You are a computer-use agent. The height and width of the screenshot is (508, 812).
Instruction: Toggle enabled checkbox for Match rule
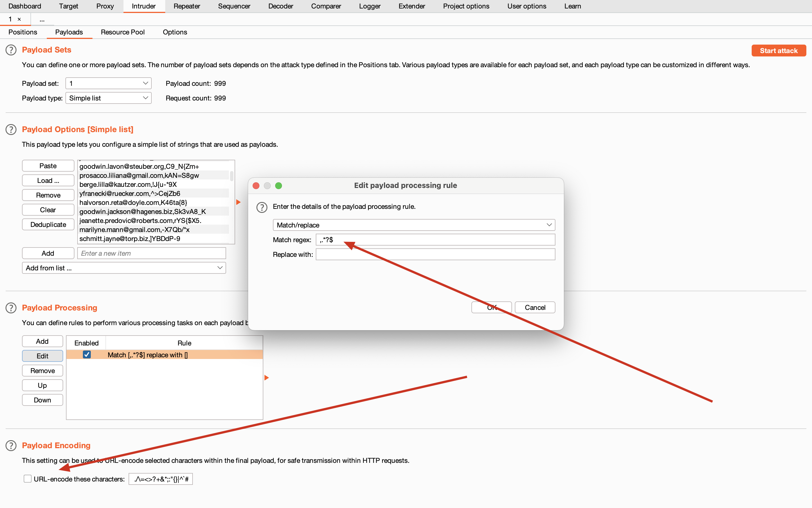coord(87,354)
